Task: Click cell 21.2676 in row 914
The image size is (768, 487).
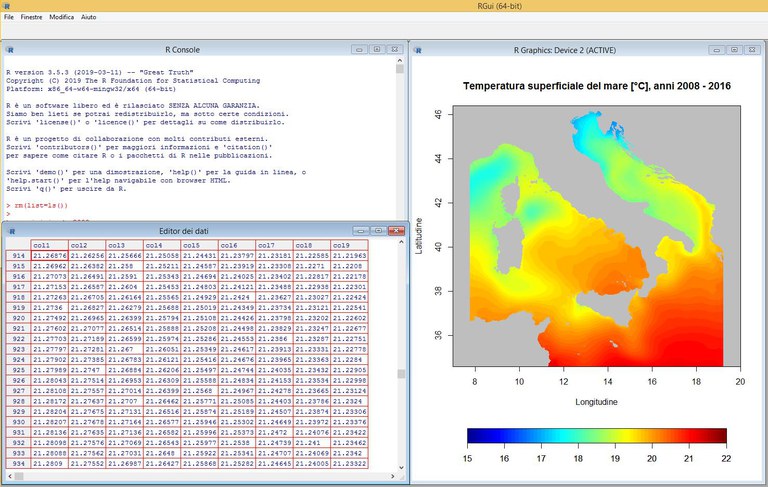Action: coord(49,256)
